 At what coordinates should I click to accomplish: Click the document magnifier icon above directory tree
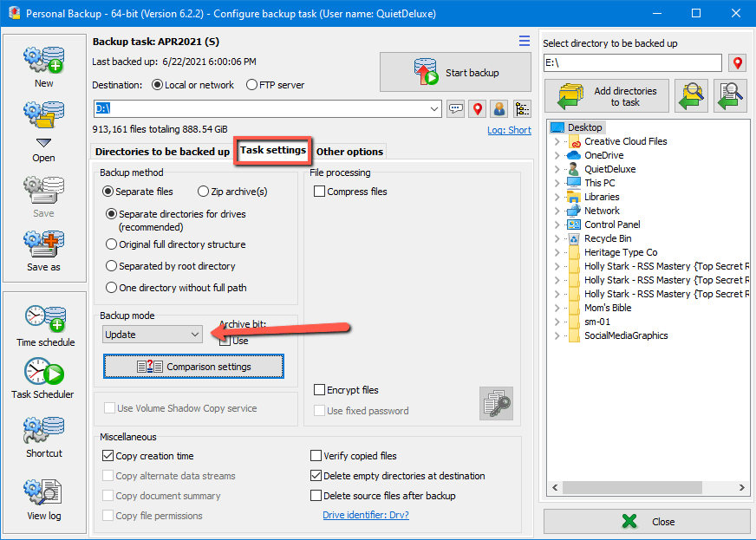pos(730,96)
